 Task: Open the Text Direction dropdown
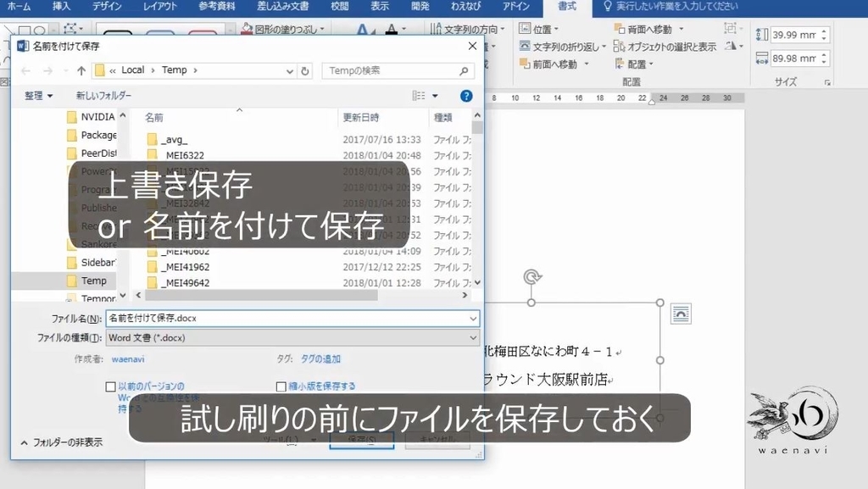(503, 29)
